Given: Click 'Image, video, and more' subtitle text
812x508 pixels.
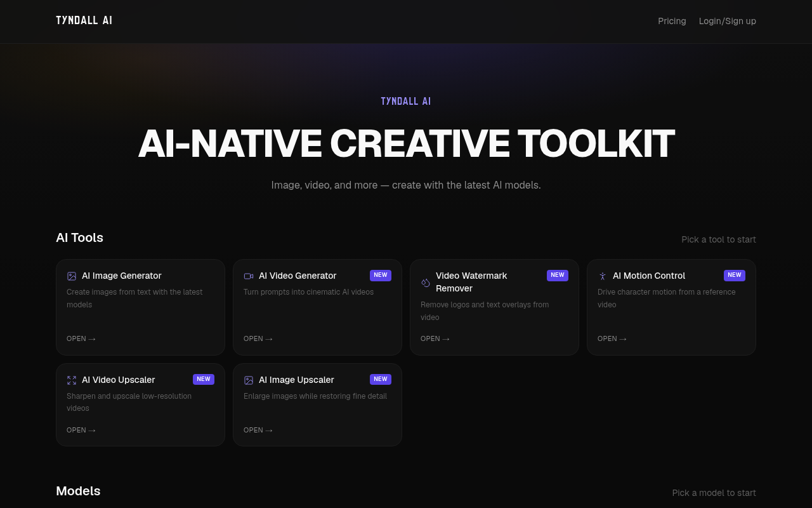Looking at the screenshot, I should click(x=406, y=185).
